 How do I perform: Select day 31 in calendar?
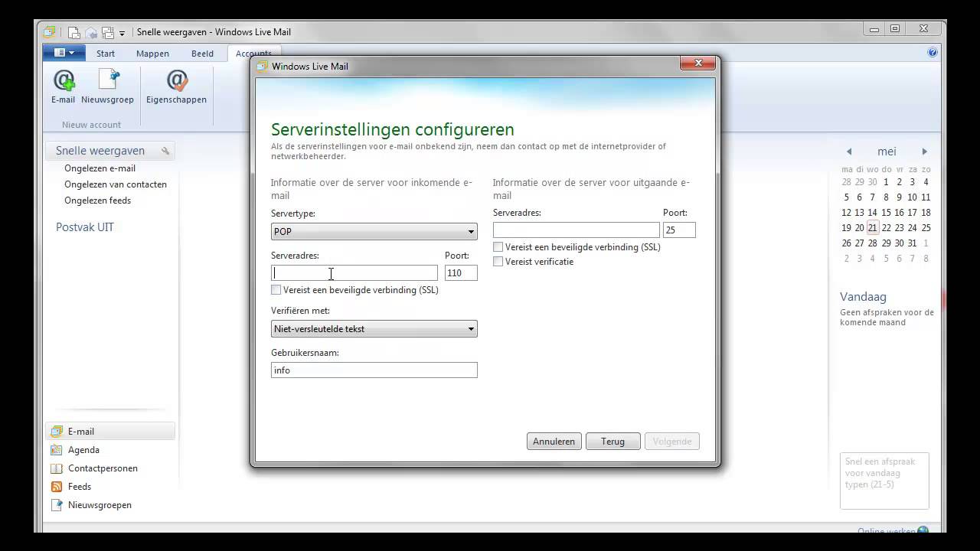(912, 243)
